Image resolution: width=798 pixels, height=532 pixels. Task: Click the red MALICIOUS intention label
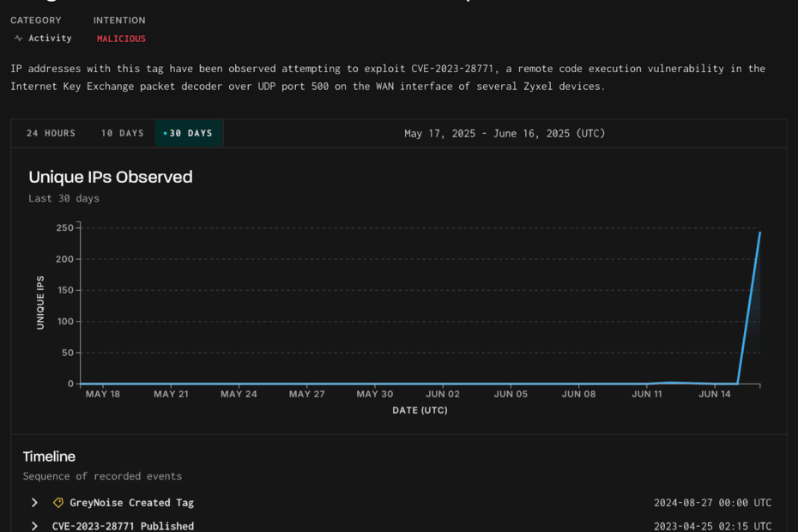coord(121,39)
